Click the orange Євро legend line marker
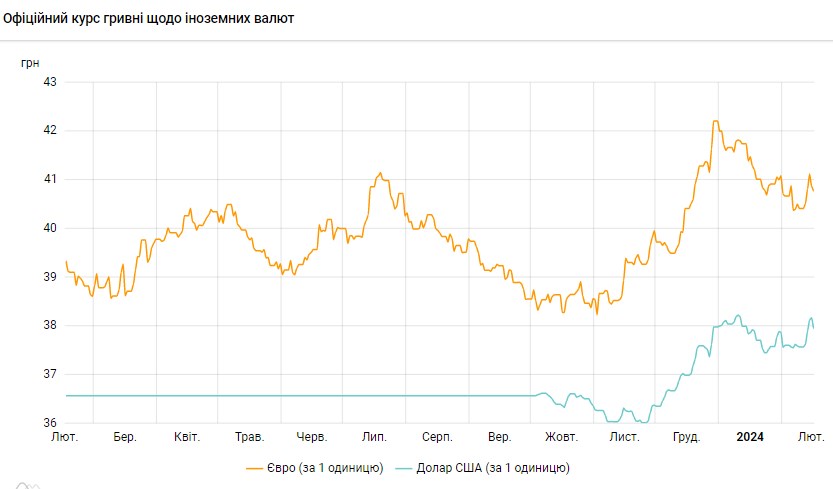 254,467
